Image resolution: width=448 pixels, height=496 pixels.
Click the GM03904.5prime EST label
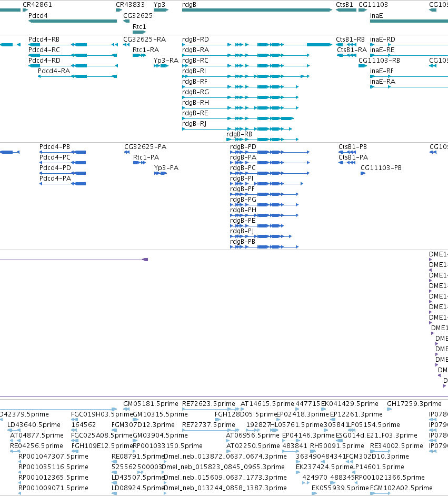tap(160, 435)
